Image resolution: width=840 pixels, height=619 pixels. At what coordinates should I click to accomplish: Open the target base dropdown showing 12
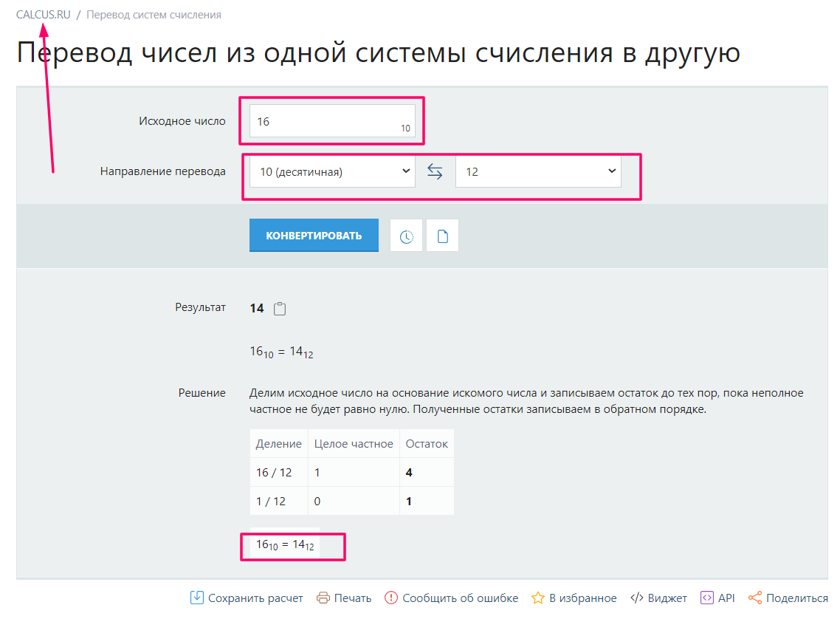[538, 171]
